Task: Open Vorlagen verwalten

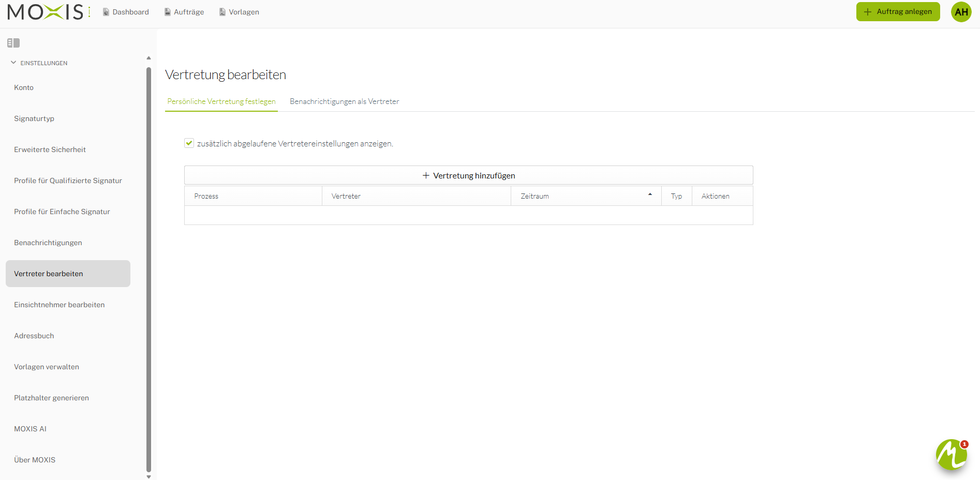Action: coord(68,367)
